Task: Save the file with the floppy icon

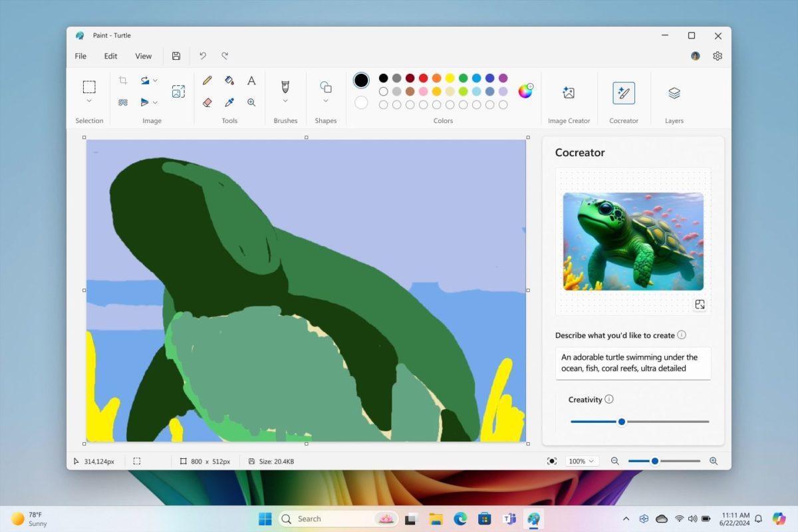Action: pos(176,56)
